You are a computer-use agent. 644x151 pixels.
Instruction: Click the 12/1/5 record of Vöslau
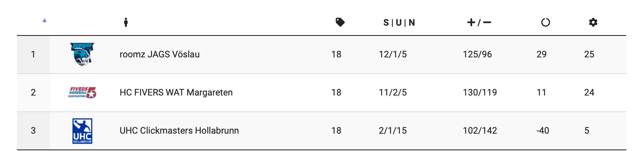pos(393,54)
